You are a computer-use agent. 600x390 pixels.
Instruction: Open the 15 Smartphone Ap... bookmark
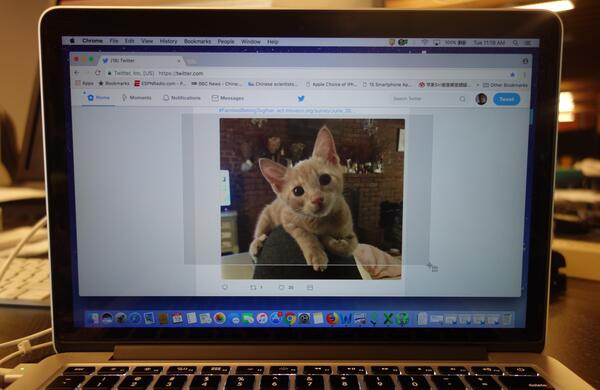[x=387, y=85]
